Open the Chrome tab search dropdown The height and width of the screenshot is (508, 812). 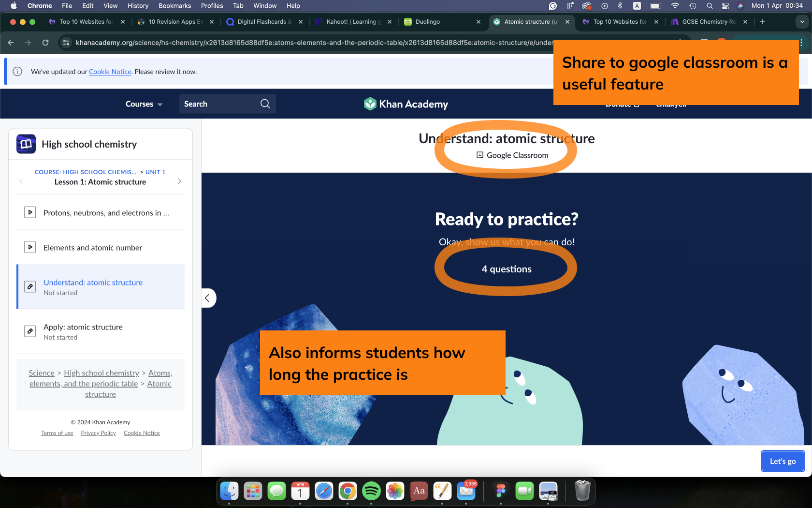[x=802, y=22]
